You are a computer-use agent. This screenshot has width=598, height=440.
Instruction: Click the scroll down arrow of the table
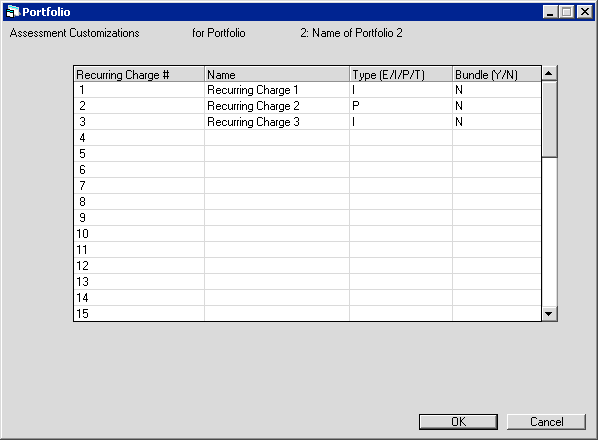[549, 314]
